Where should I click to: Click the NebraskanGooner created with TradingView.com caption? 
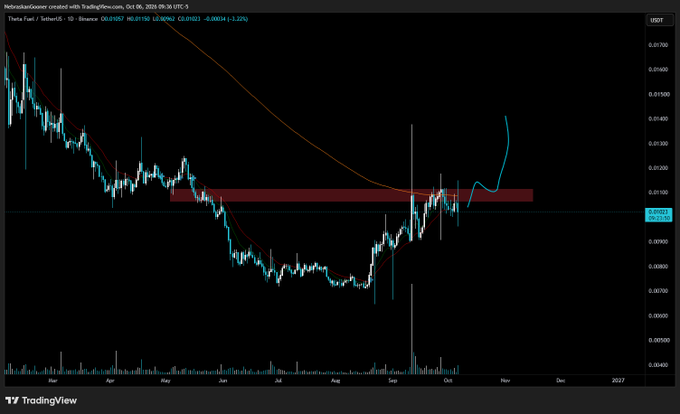point(96,7)
